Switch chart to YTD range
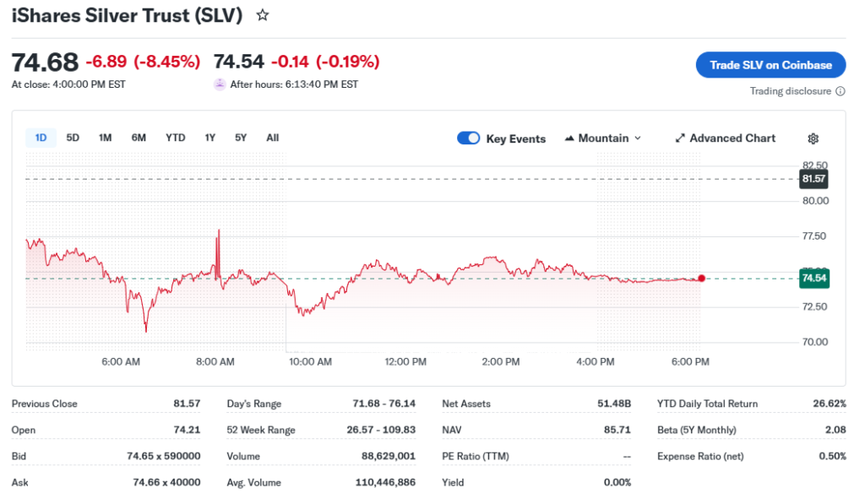The height and width of the screenshot is (504, 865). (175, 138)
